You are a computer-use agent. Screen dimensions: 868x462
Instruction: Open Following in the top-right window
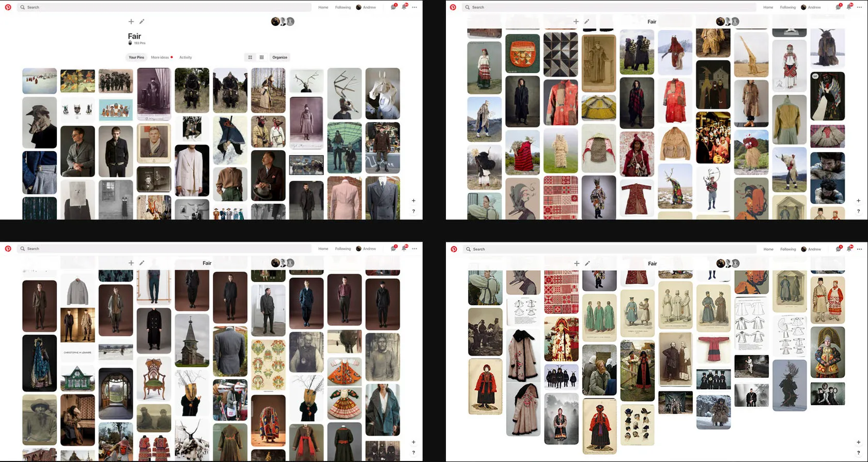[x=788, y=7]
